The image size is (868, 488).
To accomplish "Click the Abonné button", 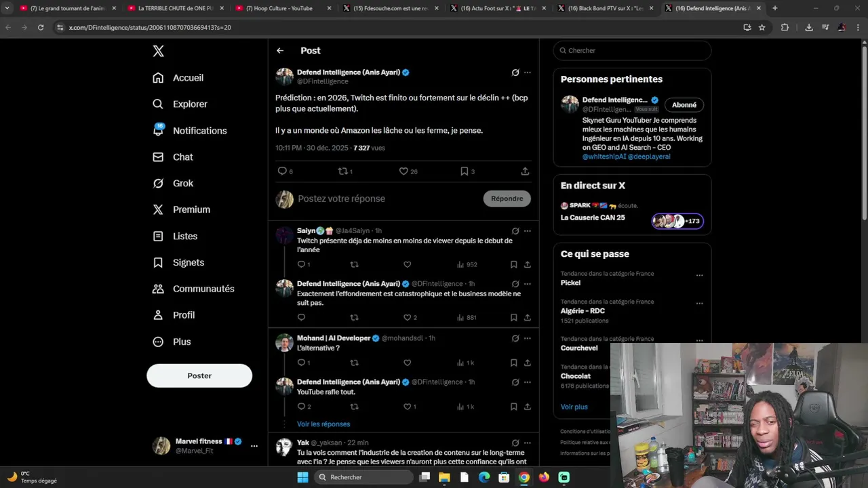I will click(x=684, y=105).
